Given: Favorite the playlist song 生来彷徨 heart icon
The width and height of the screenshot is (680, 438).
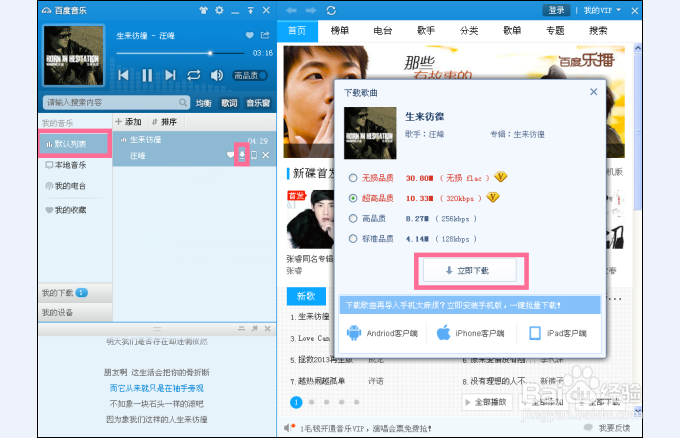Looking at the screenshot, I should coord(230,155).
